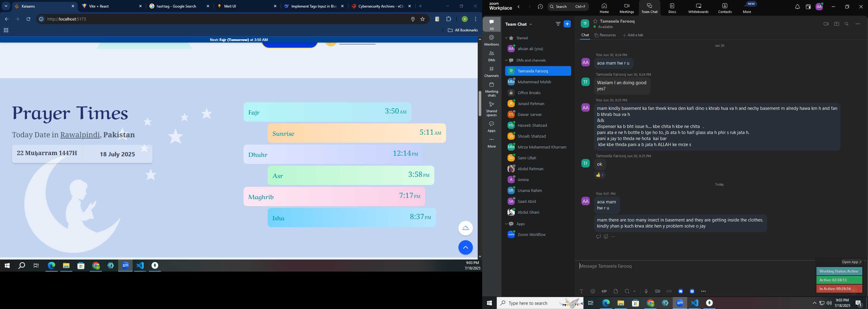The width and height of the screenshot is (868, 309).
Task: Take a screenshot from composer toolbar
Action: [x=627, y=291]
